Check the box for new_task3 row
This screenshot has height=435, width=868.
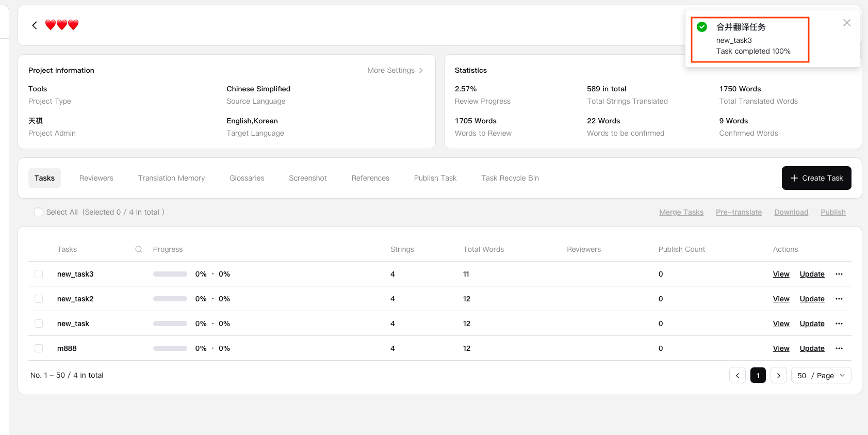click(39, 274)
